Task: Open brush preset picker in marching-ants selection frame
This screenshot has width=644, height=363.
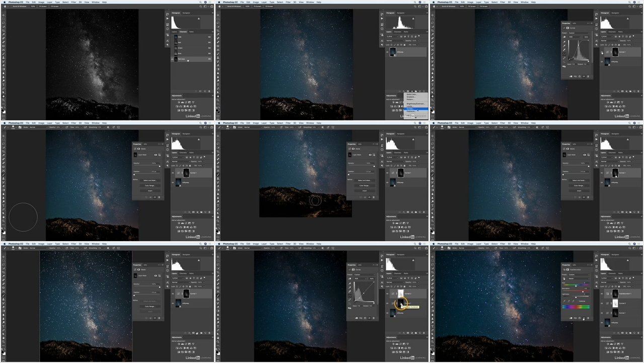Action: 14,248
